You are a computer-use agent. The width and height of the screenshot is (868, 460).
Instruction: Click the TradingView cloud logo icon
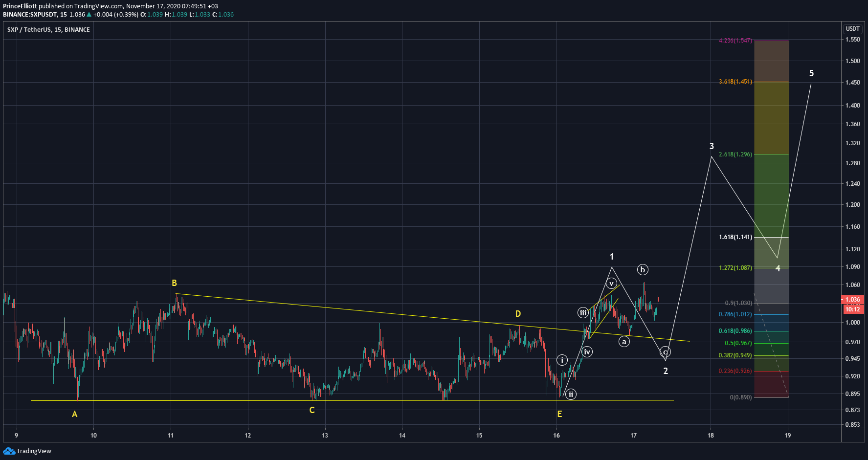click(x=9, y=451)
